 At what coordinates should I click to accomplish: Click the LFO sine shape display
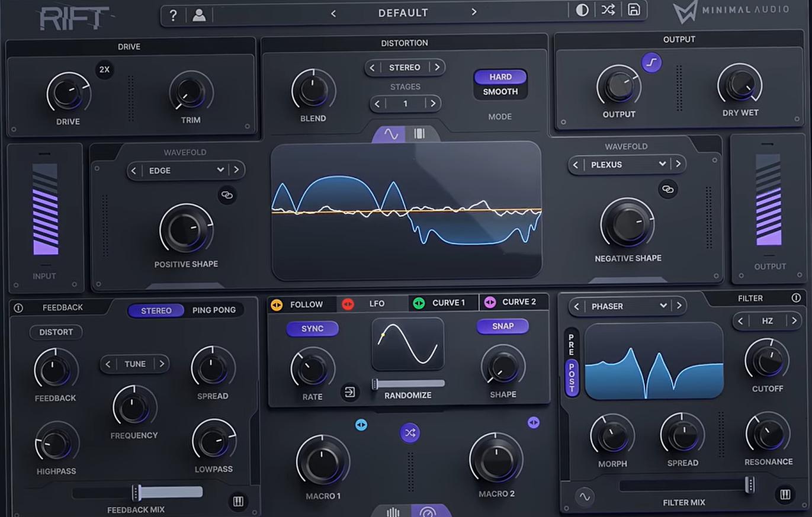(x=407, y=344)
